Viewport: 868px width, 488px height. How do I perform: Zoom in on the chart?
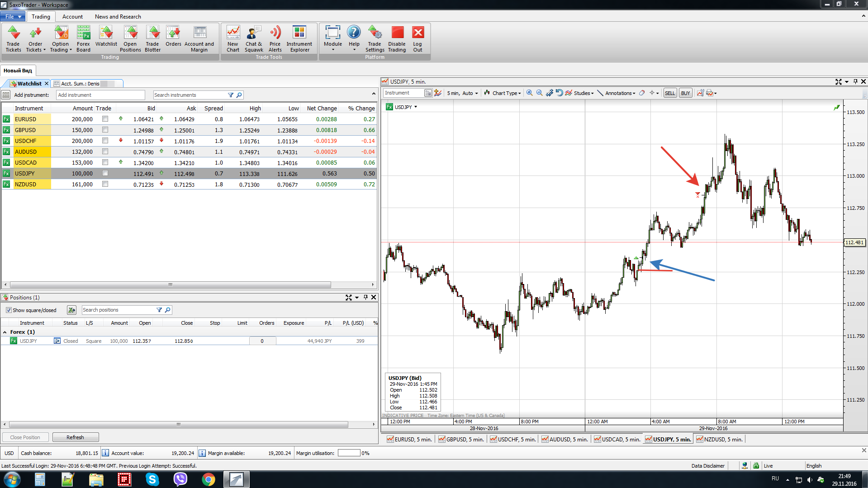529,93
